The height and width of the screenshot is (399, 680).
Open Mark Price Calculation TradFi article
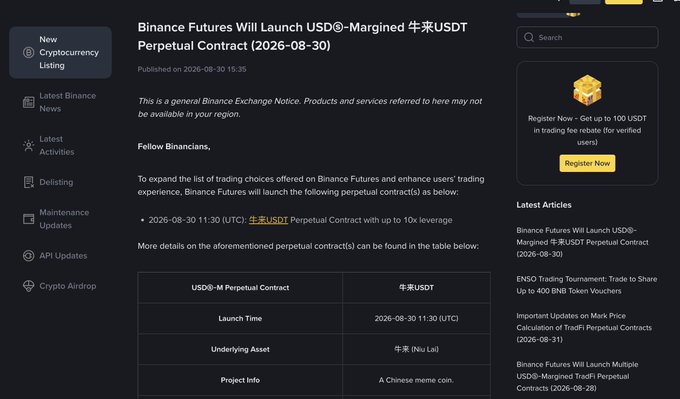[x=584, y=327]
